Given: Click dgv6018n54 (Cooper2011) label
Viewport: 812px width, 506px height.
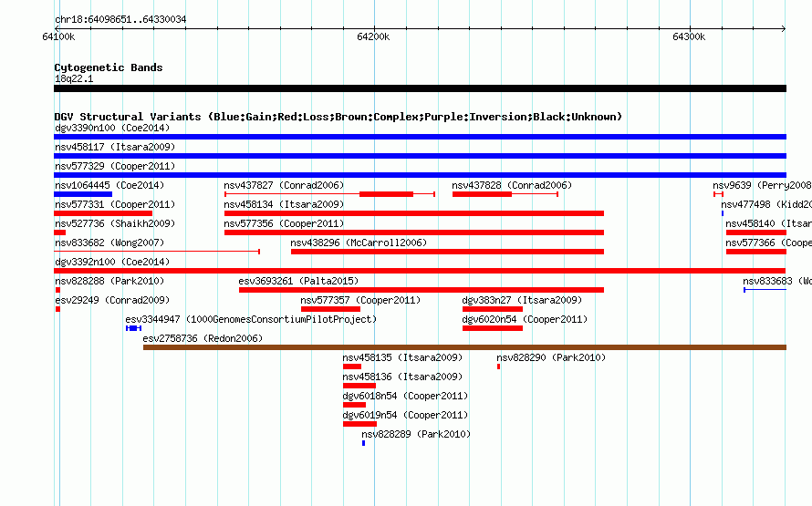Looking at the screenshot, I should [x=405, y=396].
